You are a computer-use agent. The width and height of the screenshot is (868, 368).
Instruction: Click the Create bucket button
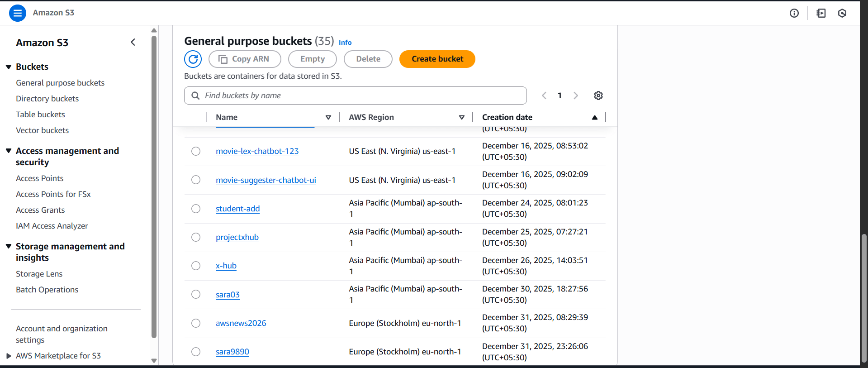(437, 59)
